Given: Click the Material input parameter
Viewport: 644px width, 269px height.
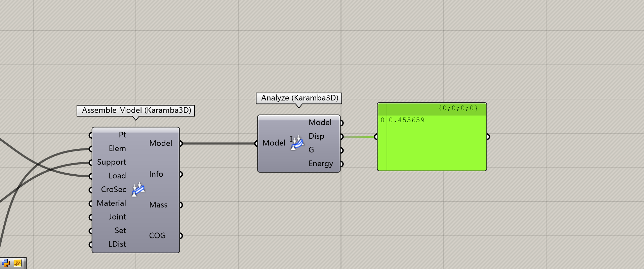Looking at the screenshot, I should tap(111, 204).
